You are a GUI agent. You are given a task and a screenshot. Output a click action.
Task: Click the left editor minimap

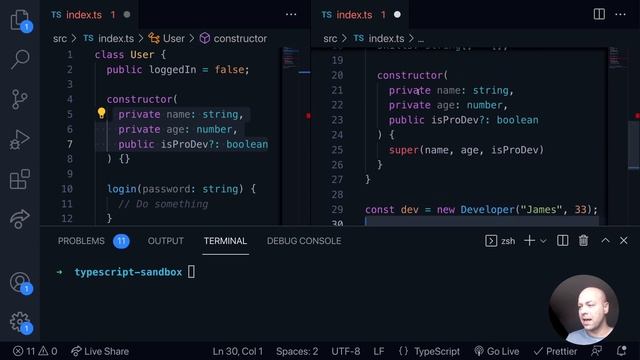coord(296,136)
